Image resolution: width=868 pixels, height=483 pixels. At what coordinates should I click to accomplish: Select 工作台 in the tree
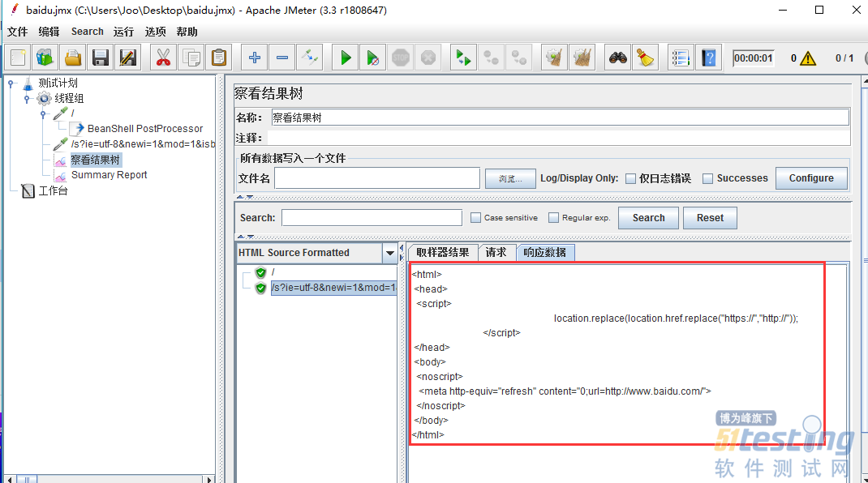54,191
